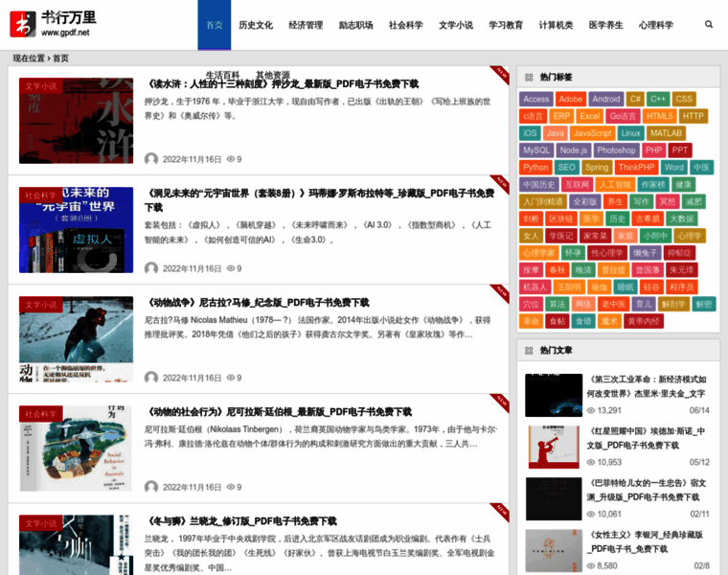Select the Access tag
Image resolution: width=728 pixels, height=575 pixels.
tap(535, 99)
